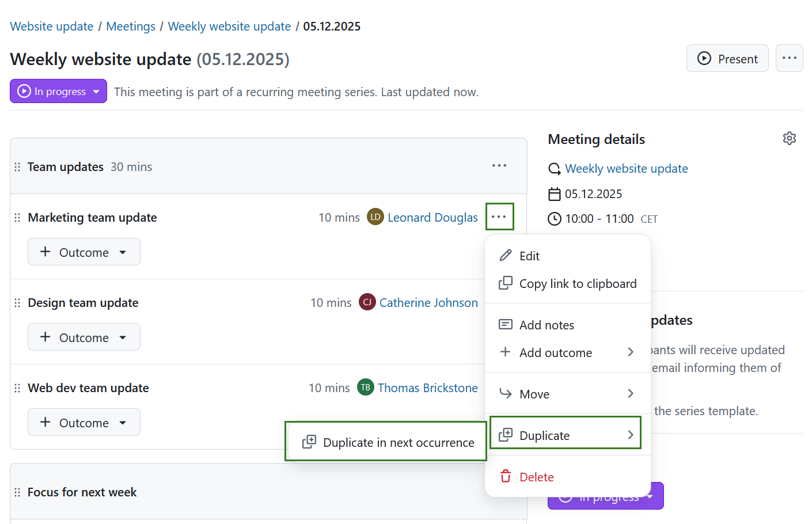The height and width of the screenshot is (524, 812).
Task: Click the Copy link to clipboard icon
Action: click(505, 283)
